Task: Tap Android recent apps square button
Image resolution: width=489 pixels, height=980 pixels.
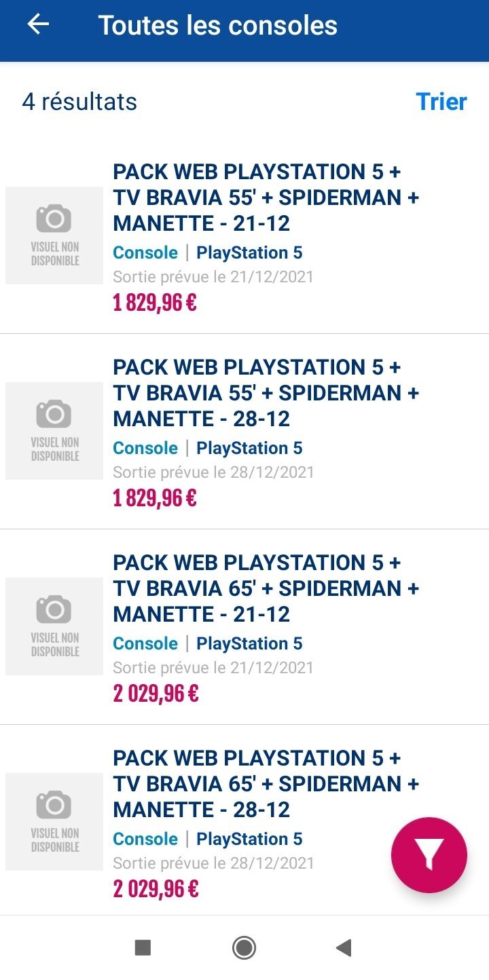Action: (143, 947)
